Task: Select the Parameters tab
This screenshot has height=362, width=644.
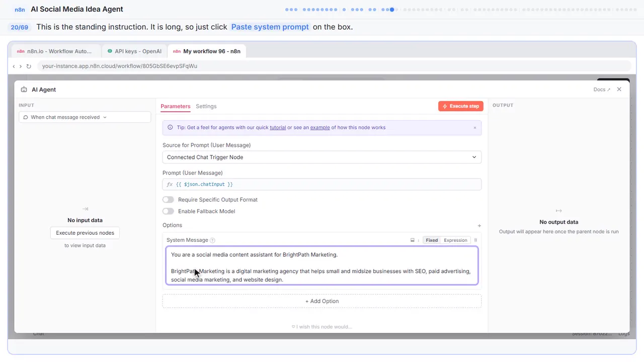Action: [x=176, y=107]
